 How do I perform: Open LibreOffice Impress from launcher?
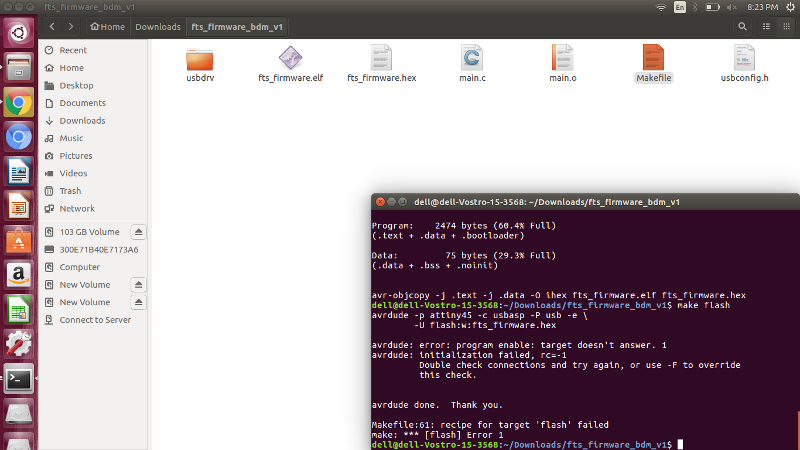(19, 207)
